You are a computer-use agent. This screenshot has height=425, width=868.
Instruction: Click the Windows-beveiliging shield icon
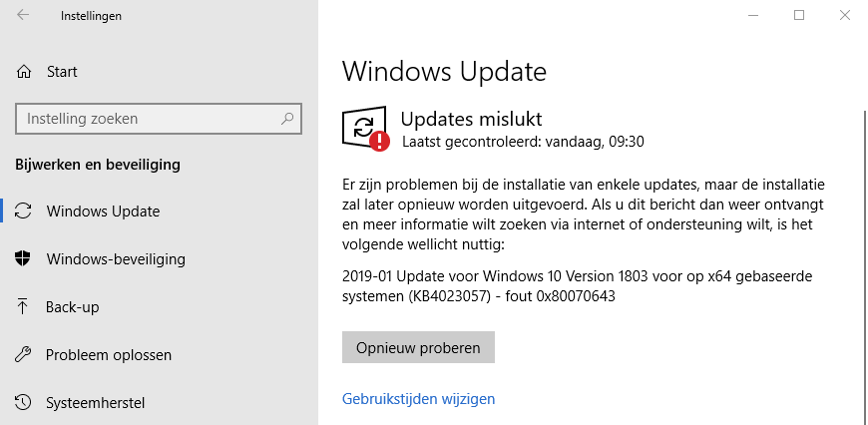coord(23,259)
